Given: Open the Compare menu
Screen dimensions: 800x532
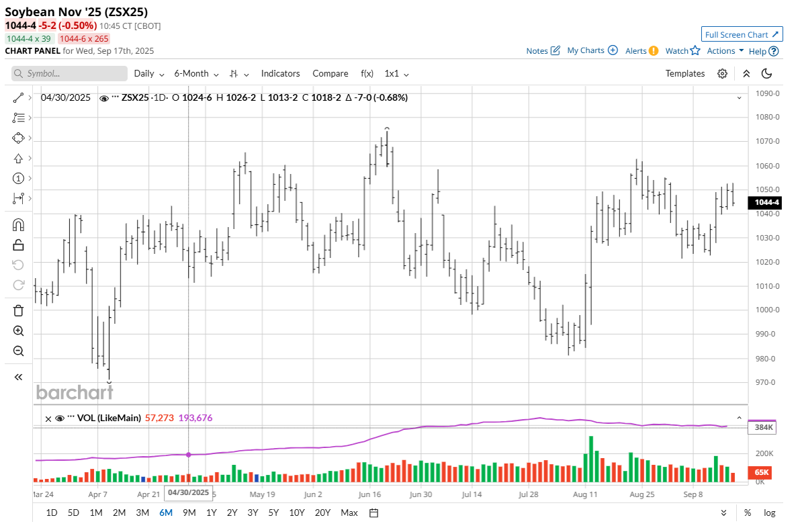Looking at the screenshot, I should tap(330, 73).
